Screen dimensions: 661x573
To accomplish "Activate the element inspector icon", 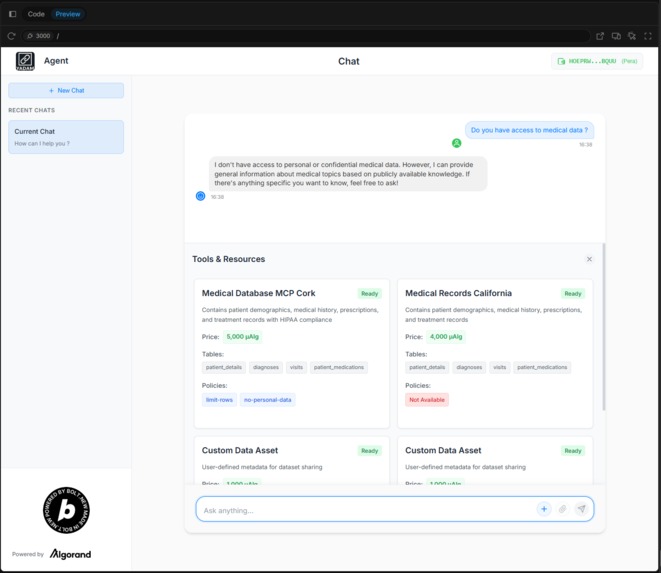I will (x=632, y=36).
